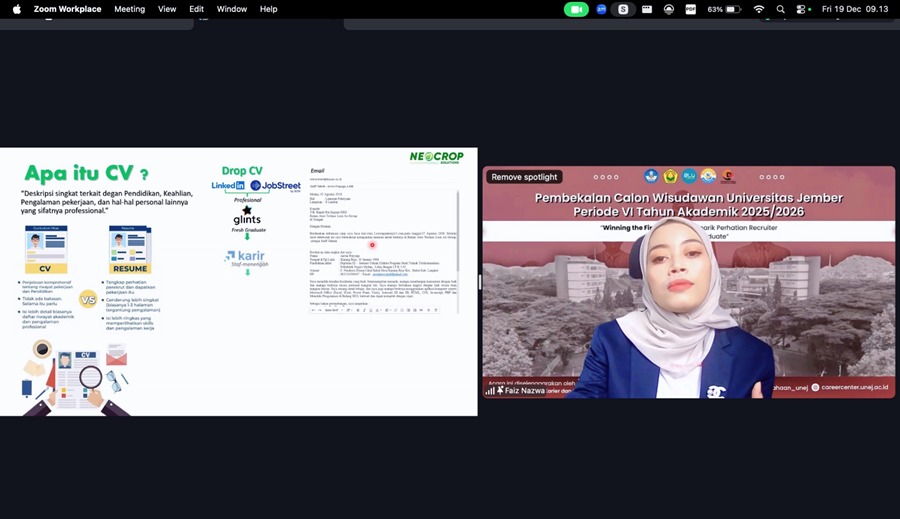This screenshot has width=900, height=519.
Task: Open Spotlight search magnifier icon
Action: [x=780, y=9]
